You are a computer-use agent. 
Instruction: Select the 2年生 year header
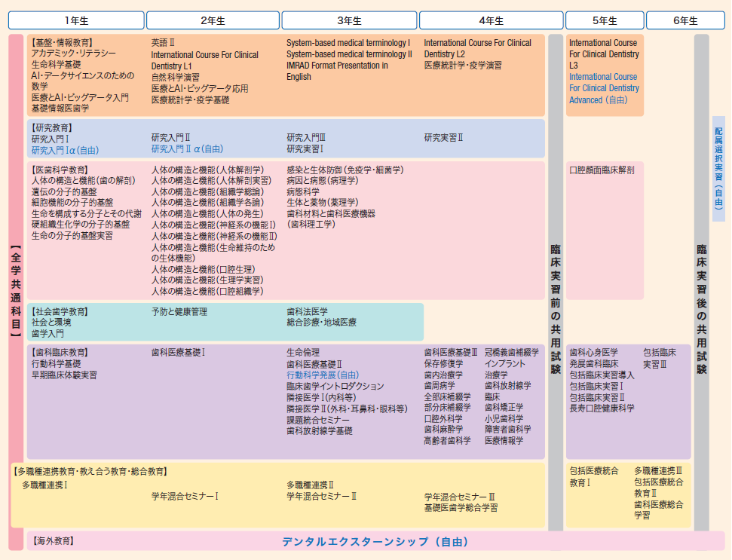click(213, 20)
